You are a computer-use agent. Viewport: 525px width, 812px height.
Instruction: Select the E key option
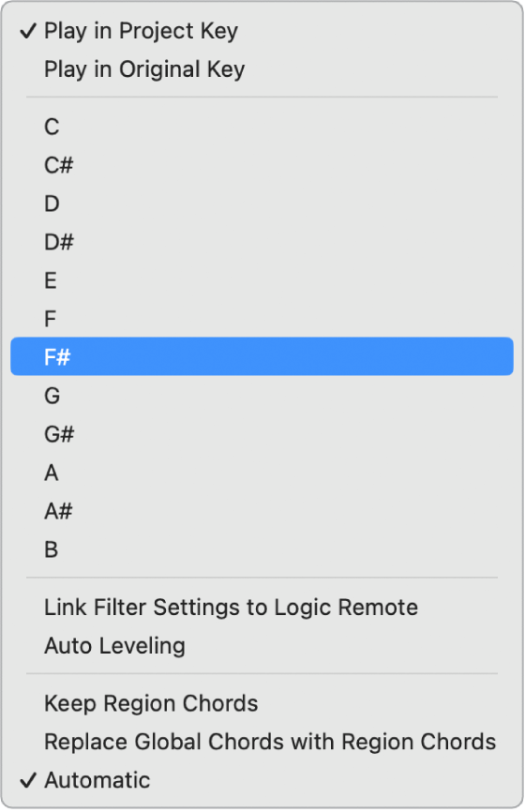tap(262, 280)
